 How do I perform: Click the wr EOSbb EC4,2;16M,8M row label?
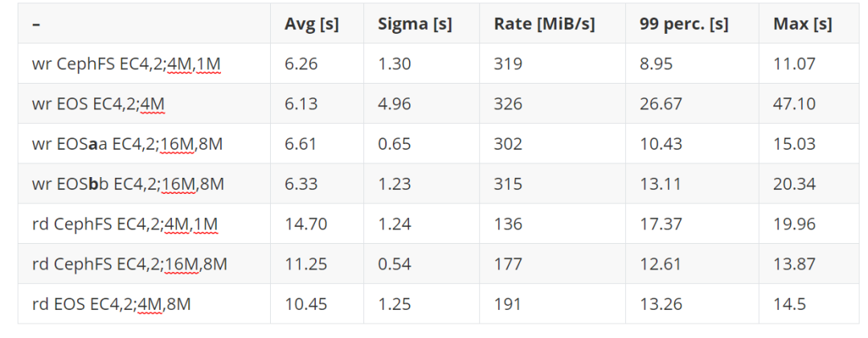coord(129,184)
